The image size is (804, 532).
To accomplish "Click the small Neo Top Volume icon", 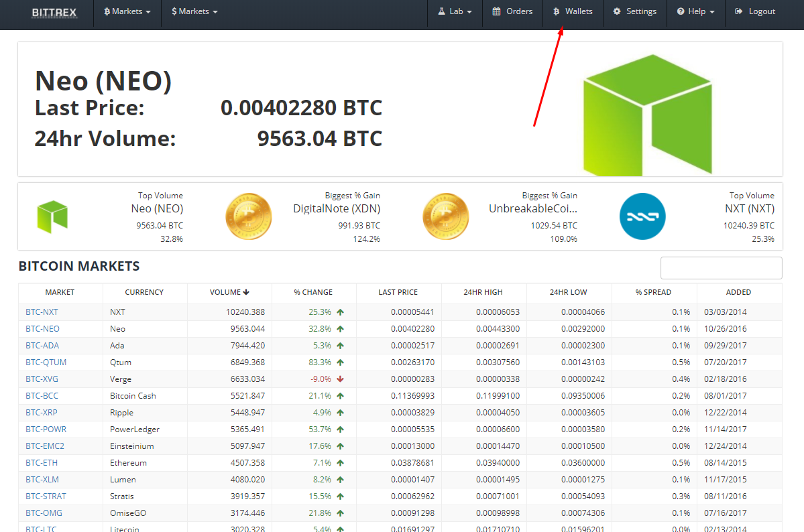I will [52, 217].
